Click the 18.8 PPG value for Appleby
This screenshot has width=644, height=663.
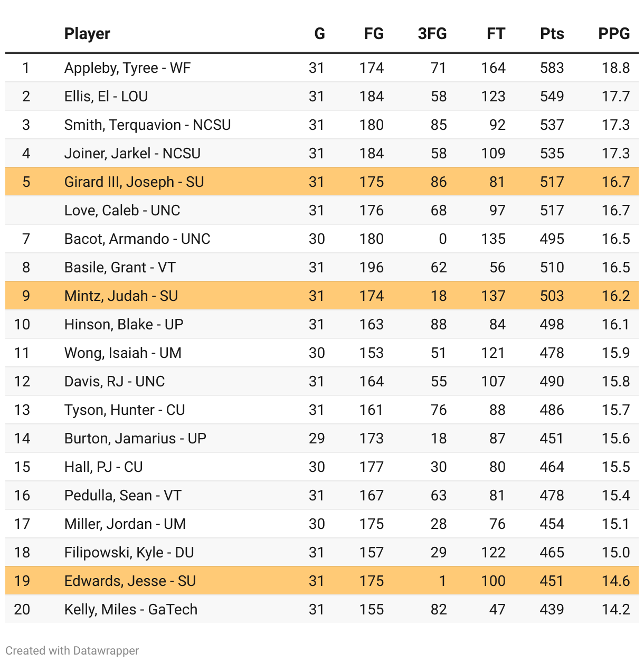pos(615,68)
